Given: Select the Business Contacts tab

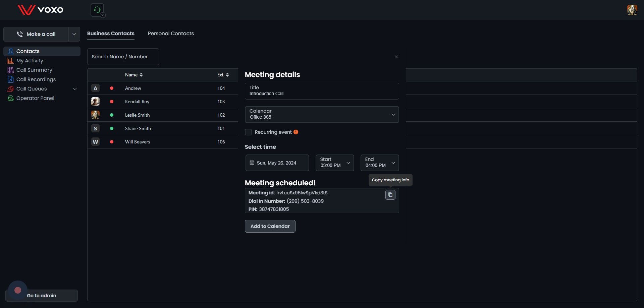Looking at the screenshot, I should pyautogui.click(x=111, y=34).
